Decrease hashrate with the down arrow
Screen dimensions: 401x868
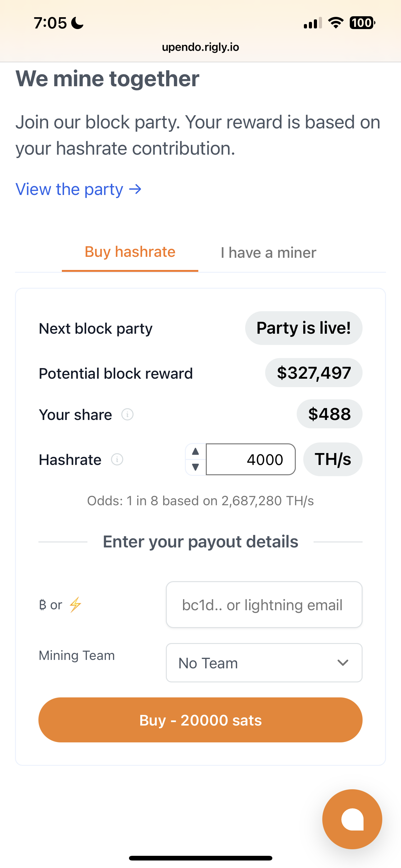195,467
